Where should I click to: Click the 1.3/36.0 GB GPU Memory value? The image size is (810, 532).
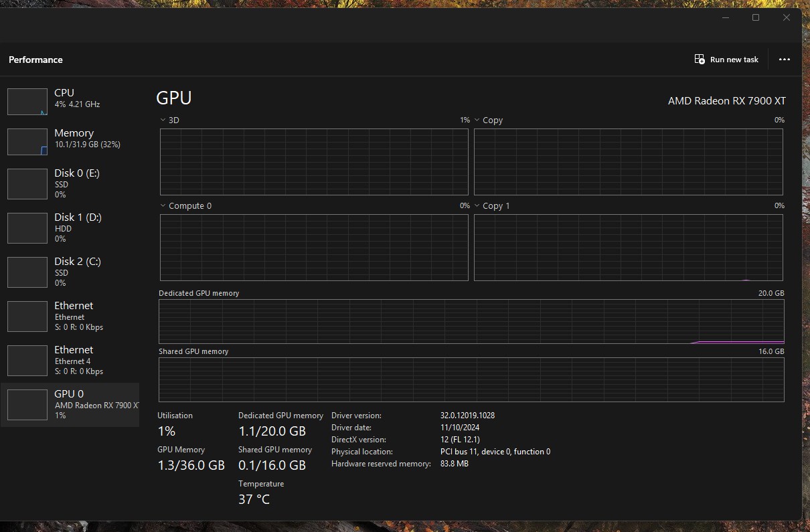(191, 465)
